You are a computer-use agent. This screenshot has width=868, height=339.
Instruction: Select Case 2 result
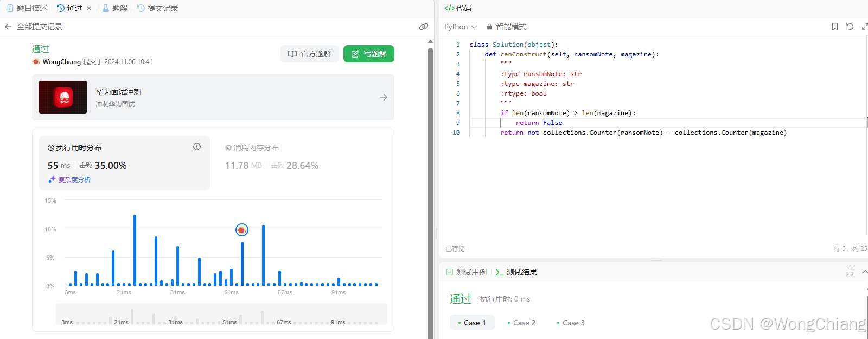(x=521, y=323)
